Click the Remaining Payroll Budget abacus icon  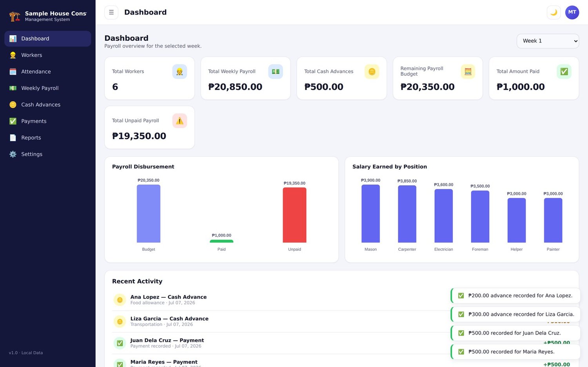tap(468, 72)
